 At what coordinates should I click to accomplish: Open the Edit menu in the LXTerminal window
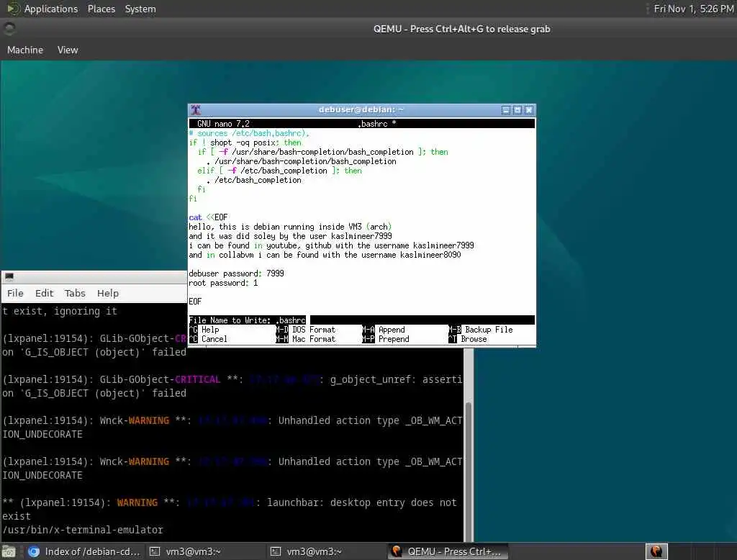point(44,293)
